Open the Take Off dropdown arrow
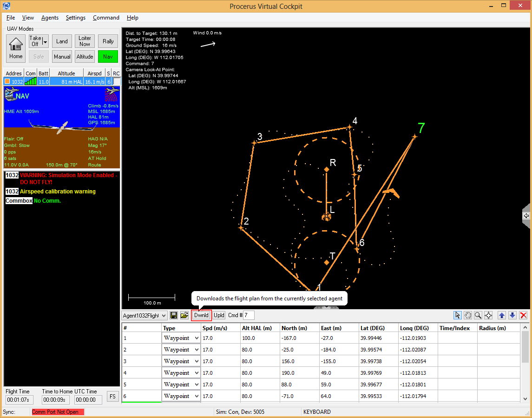532x418 pixels. pyautogui.click(x=45, y=41)
